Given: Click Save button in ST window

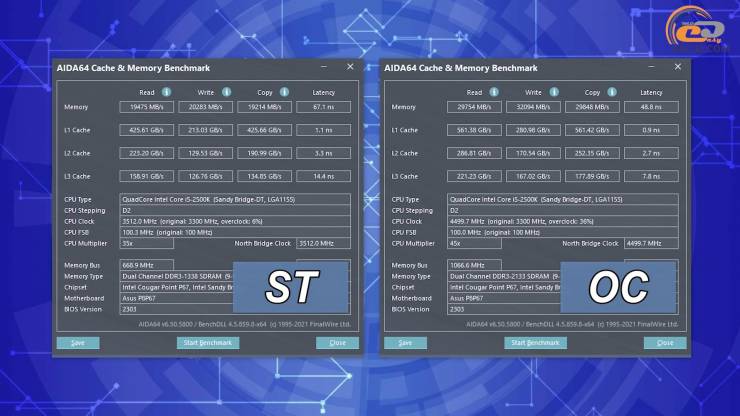Looking at the screenshot, I should point(78,343).
